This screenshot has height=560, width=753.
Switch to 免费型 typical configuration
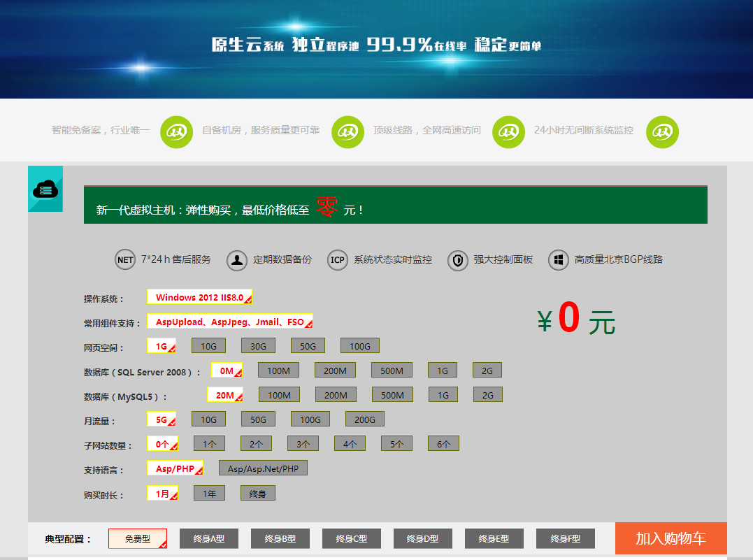[138, 538]
